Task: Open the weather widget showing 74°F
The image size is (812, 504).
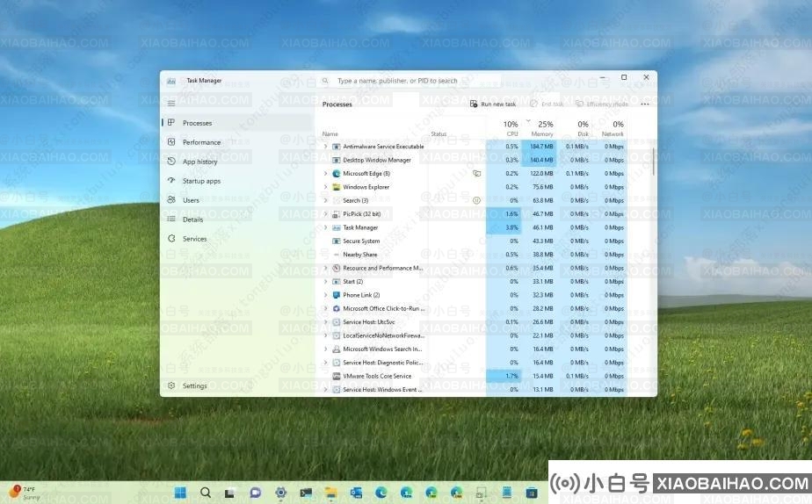Action: click(25, 493)
